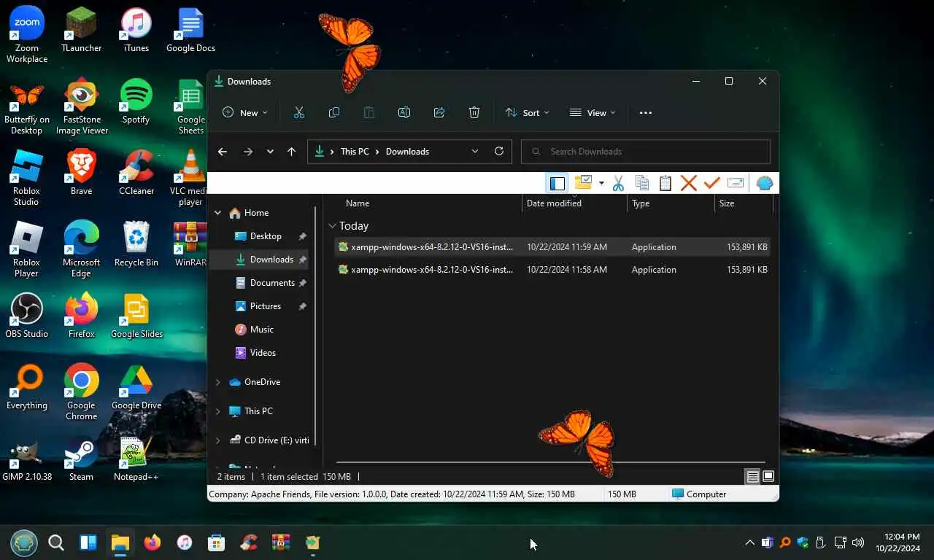Image resolution: width=934 pixels, height=560 pixels.
Task: Click the Search Downloads field
Action: 646,152
